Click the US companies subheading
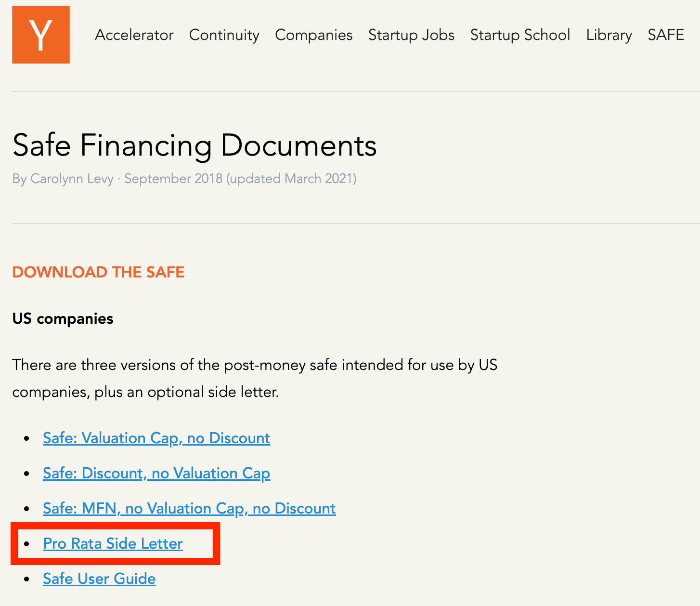Screen dimensions: 700x606 63,319
